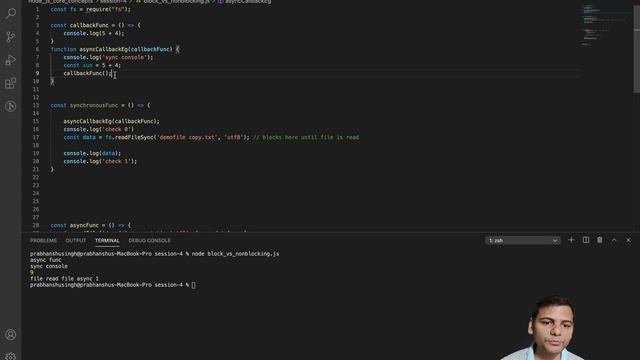Click 'const sum = 5 + 4' line
Viewport: 640px width, 360px height.
coord(92,65)
